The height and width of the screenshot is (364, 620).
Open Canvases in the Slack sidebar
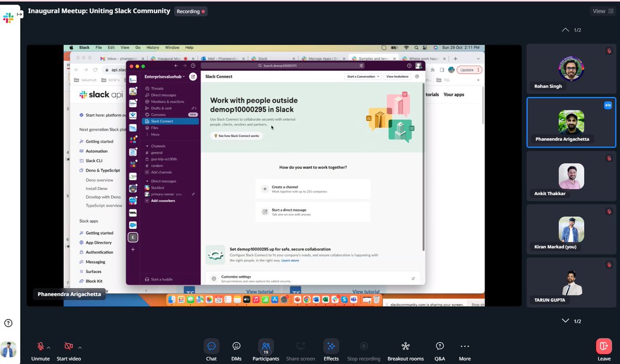coord(158,115)
